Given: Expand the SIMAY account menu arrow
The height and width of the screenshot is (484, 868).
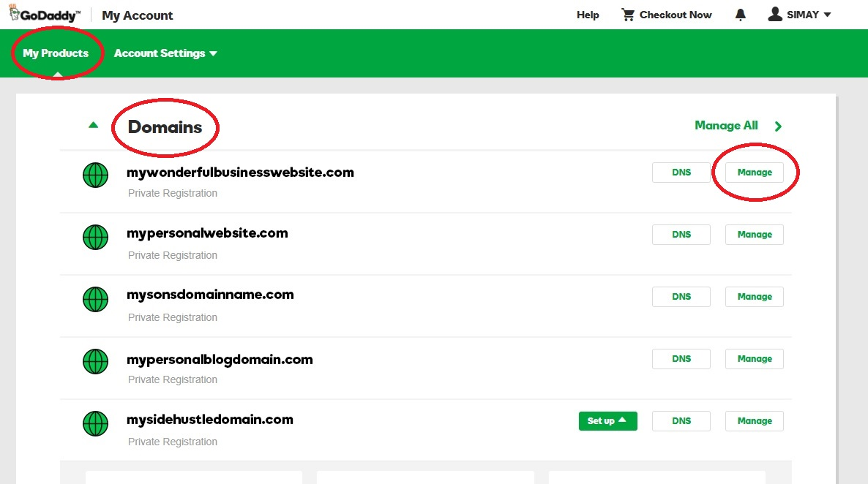Looking at the screenshot, I should coord(828,13).
